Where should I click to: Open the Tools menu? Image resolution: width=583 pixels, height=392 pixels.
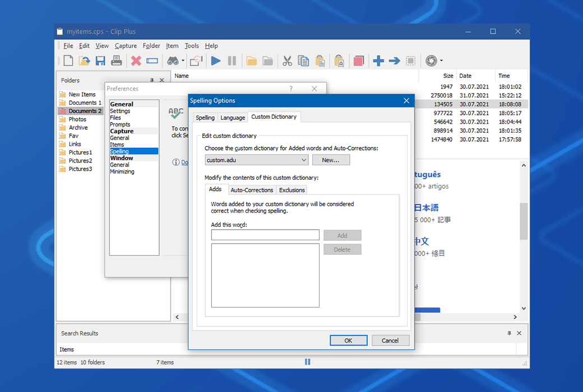click(x=192, y=46)
